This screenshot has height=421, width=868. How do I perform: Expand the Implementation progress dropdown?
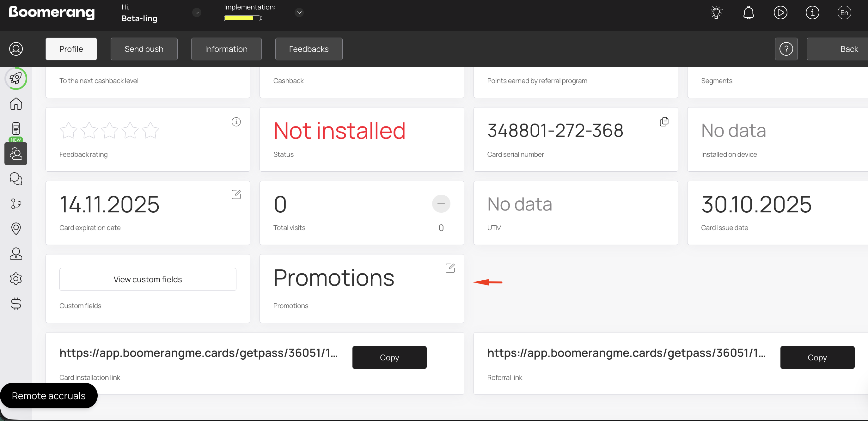click(x=299, y=13)
